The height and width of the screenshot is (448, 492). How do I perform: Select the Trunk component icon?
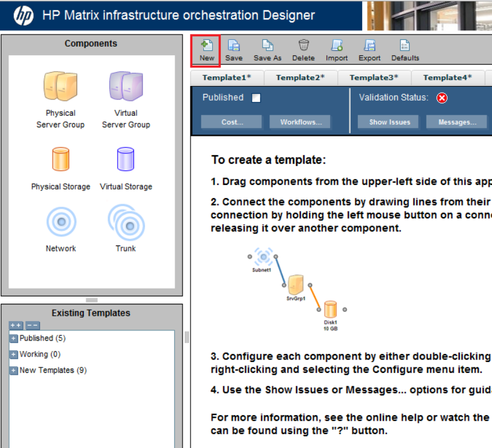[x=126, y=222]
